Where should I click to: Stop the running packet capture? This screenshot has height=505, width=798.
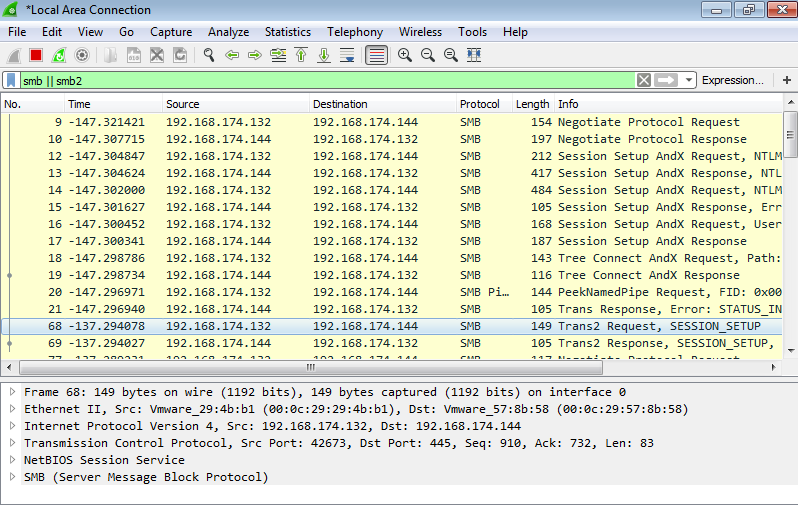pos(36,55)
